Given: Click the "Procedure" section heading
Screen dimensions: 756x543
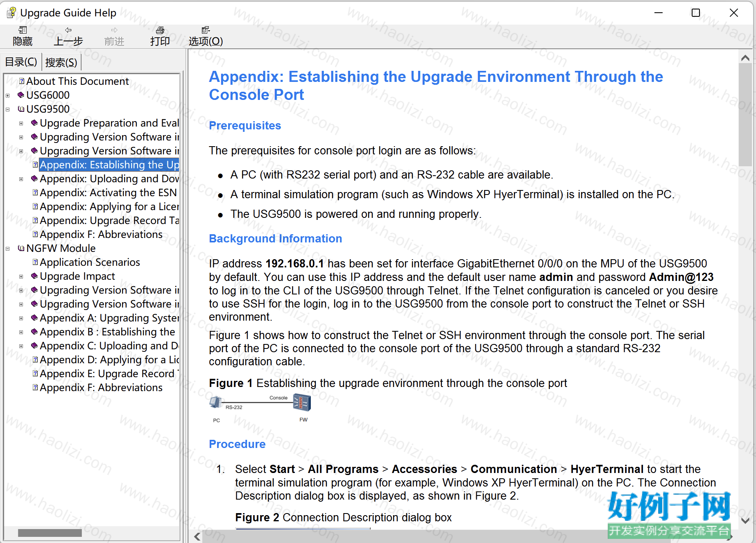Looking at the screenshot, I should [x=237, y=444].
